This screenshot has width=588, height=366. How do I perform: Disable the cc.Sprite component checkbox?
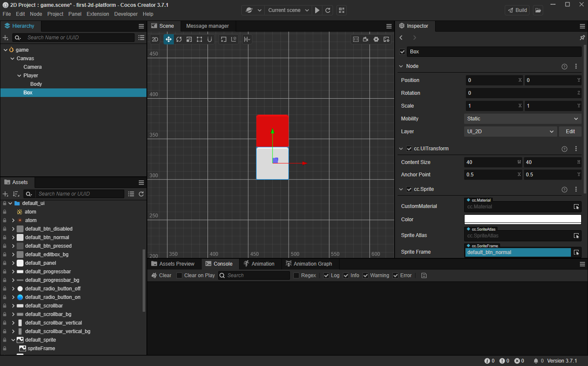[x=409, y=189]
